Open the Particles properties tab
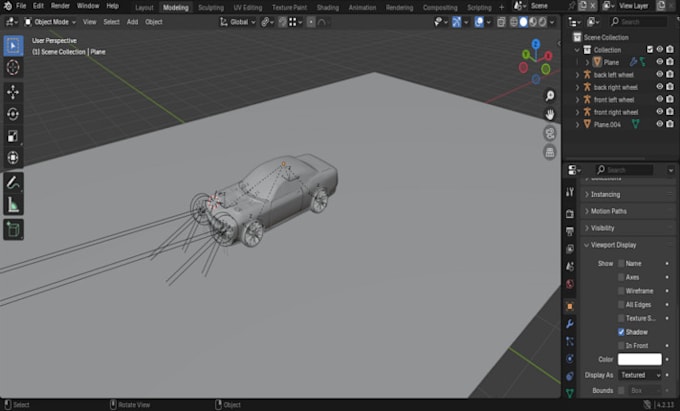Image resolution: width=680 pixels, height=411 pixels. click(x=570, y=341)
